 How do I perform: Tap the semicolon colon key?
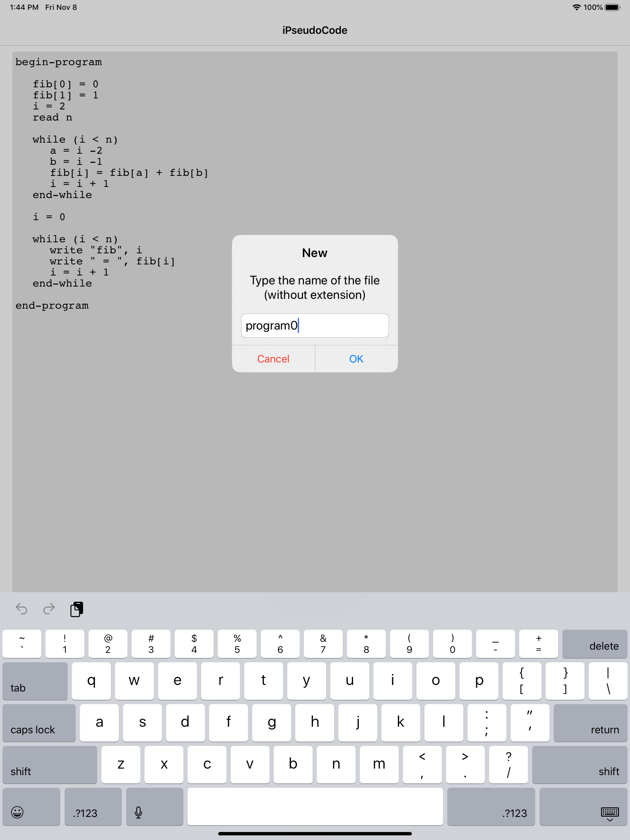(487, 723)
